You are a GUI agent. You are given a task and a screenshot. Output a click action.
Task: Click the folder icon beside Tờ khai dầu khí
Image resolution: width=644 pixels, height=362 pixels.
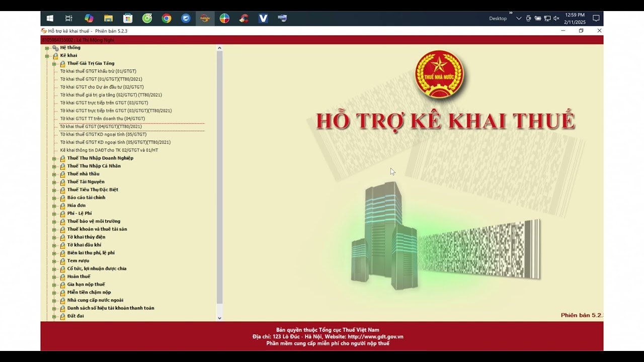62,245
